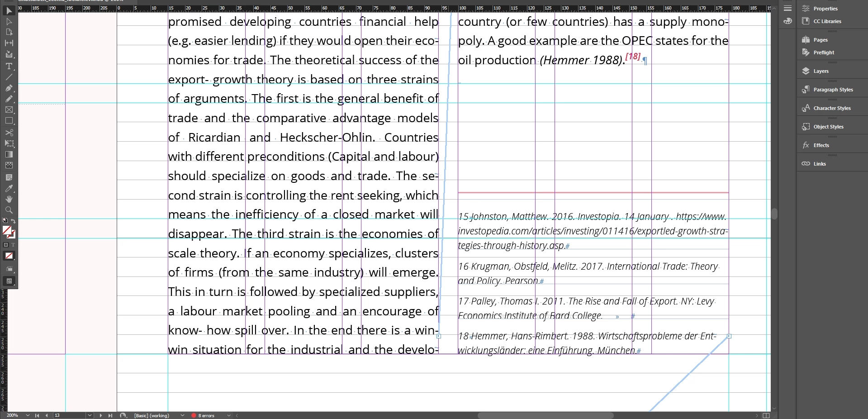868x419 pixels.
Task: Set formatting to affect container
Action: point(6,245)
